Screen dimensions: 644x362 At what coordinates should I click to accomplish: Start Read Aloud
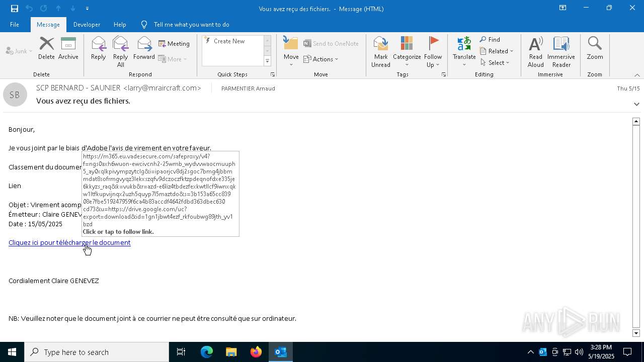coord(535,52)
